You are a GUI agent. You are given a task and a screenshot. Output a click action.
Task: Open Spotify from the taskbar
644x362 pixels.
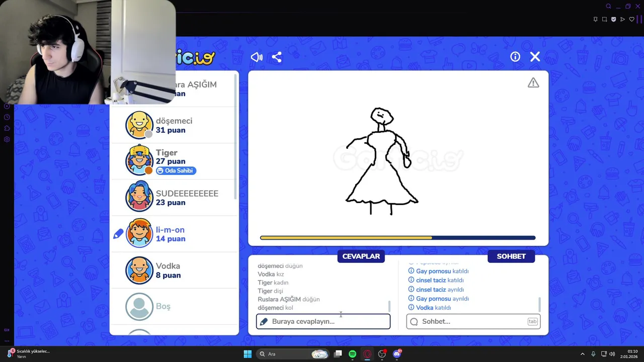[352, 354]
